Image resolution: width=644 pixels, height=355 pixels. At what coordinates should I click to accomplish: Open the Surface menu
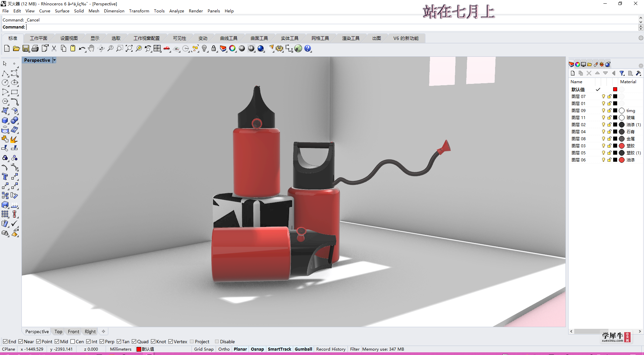(x=62, y=11)
